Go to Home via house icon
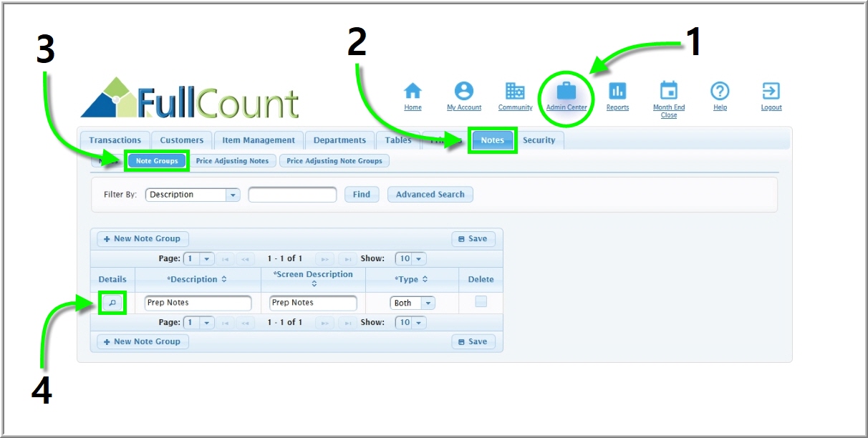 [413, 92]
